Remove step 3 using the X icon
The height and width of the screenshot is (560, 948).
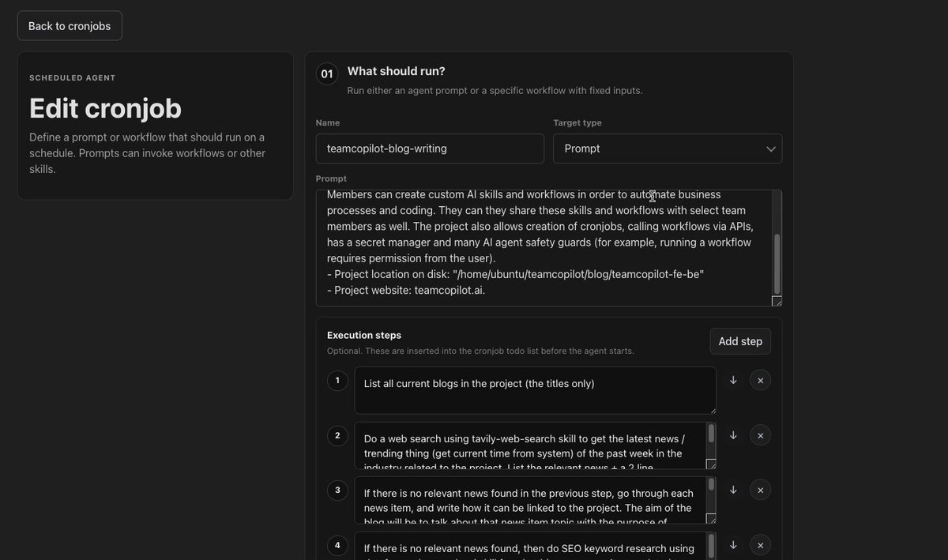point(760,490)
